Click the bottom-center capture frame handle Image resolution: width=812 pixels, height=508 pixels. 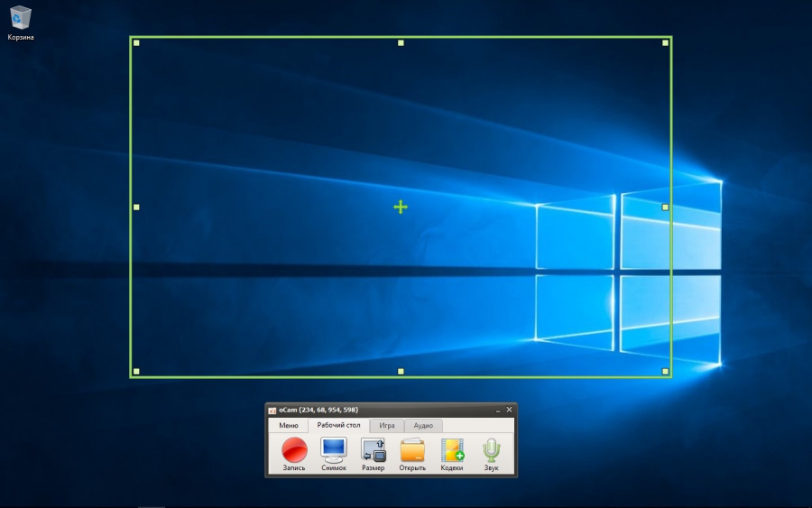pos(401,371)
